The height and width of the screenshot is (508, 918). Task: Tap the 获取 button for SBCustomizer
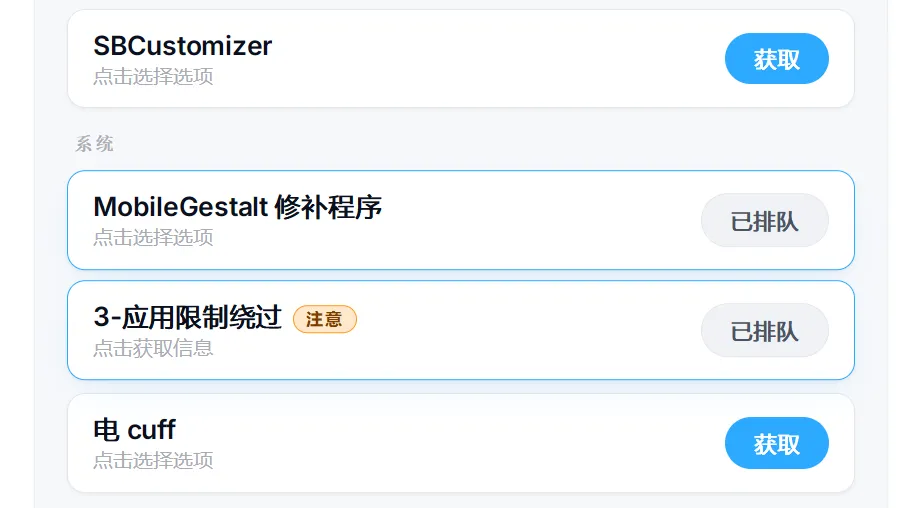(776, 59)
